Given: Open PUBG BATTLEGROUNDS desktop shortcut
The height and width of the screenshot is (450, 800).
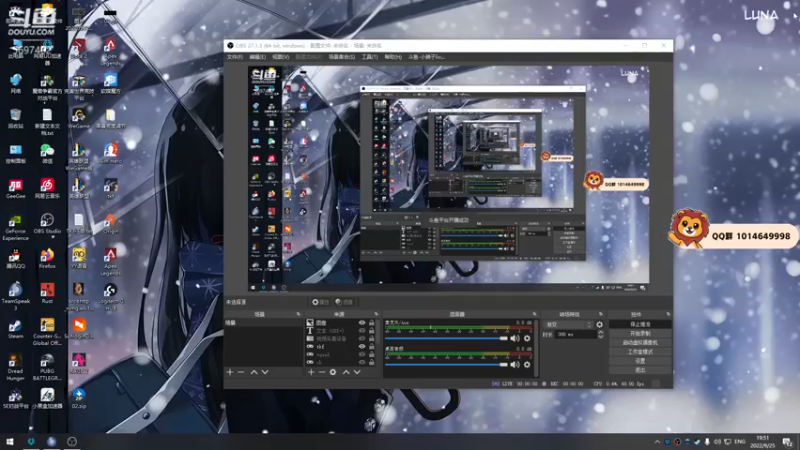Looking at the screenshot, I should tap(47, 367).
